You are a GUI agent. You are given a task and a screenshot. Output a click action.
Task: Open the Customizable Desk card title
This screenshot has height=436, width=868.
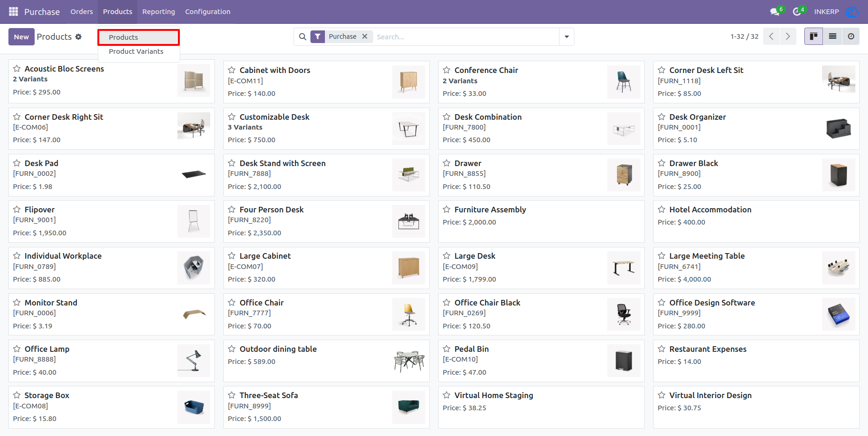point(274,117)
